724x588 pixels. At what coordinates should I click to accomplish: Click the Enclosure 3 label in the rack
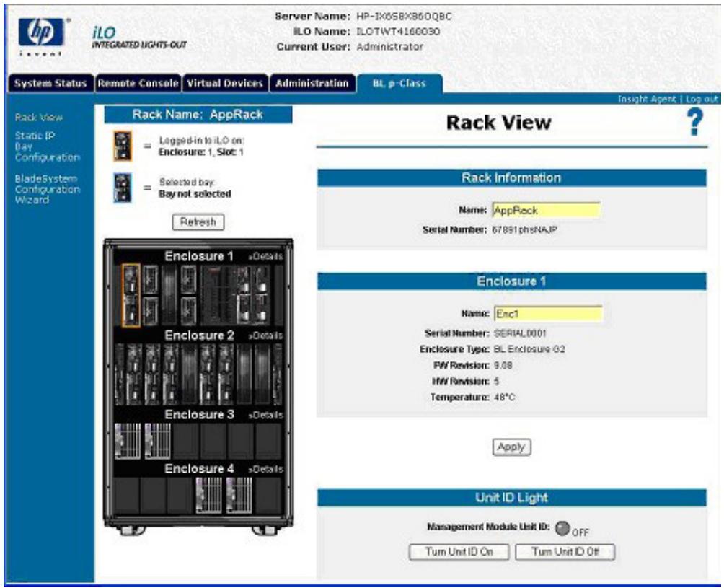point(199,415)
